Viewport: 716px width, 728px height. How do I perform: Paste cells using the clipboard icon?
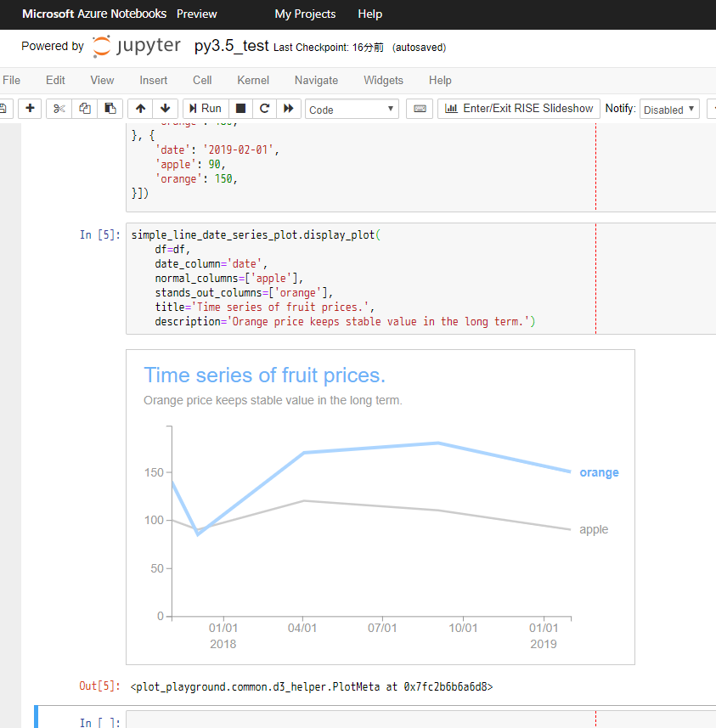pos(110,109)
